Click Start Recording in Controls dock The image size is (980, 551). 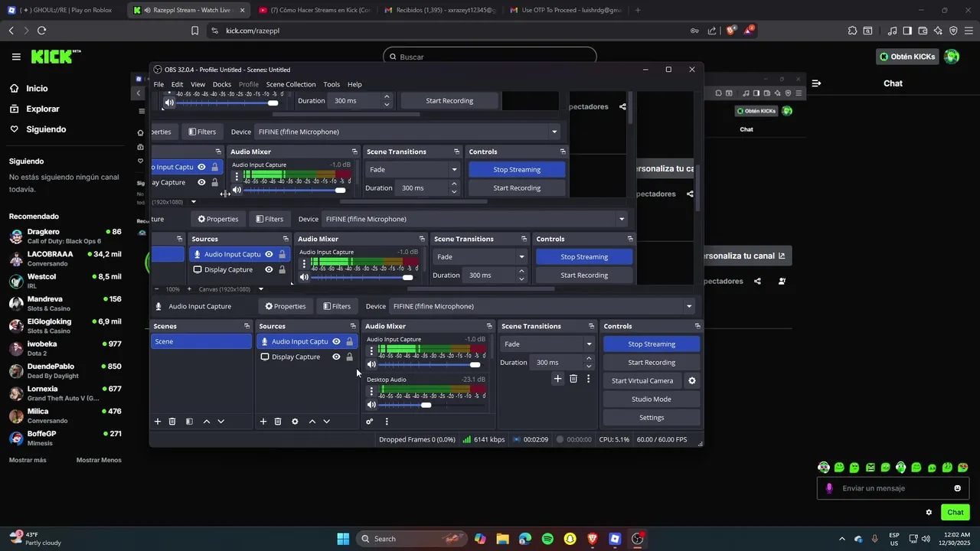pyautogui.click(x=652, y=363)
